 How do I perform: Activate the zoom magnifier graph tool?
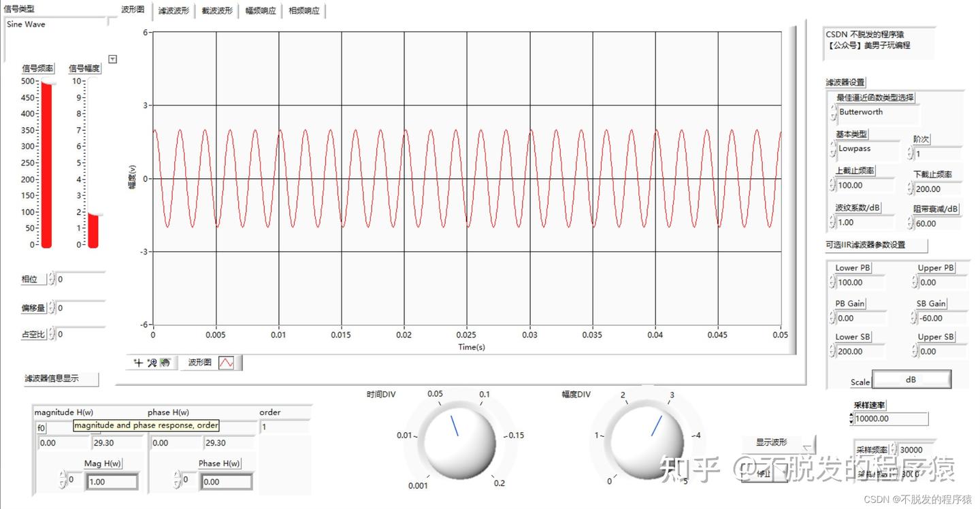point(152,363)
